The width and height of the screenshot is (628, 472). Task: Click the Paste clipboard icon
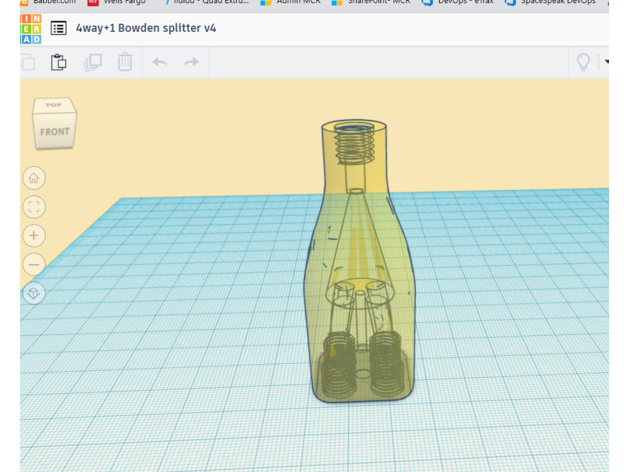59,62
